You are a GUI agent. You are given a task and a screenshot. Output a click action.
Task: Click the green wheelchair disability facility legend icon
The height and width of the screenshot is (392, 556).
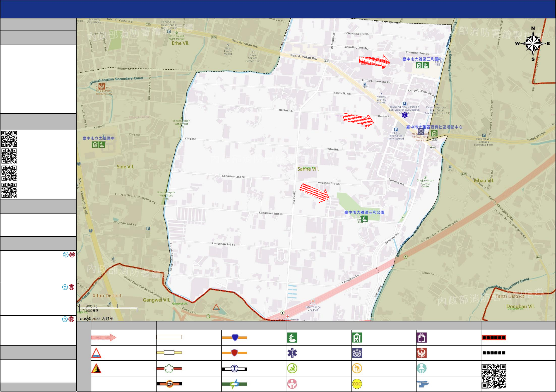point(292,368)
